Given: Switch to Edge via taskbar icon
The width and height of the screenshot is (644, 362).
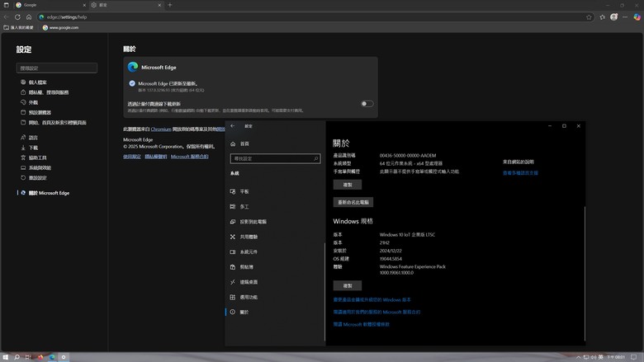Looking at the screenshot, I should 52,357.
